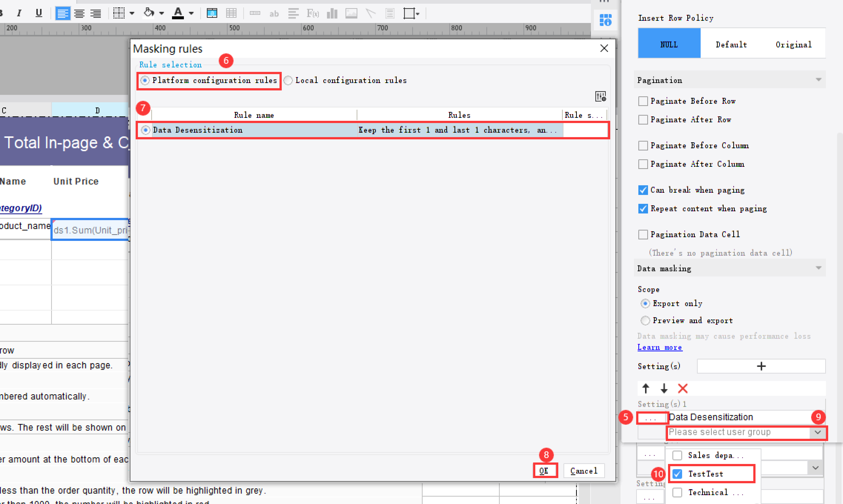
Task: Click the Italic formatting icon
Action: pos(19,13)
